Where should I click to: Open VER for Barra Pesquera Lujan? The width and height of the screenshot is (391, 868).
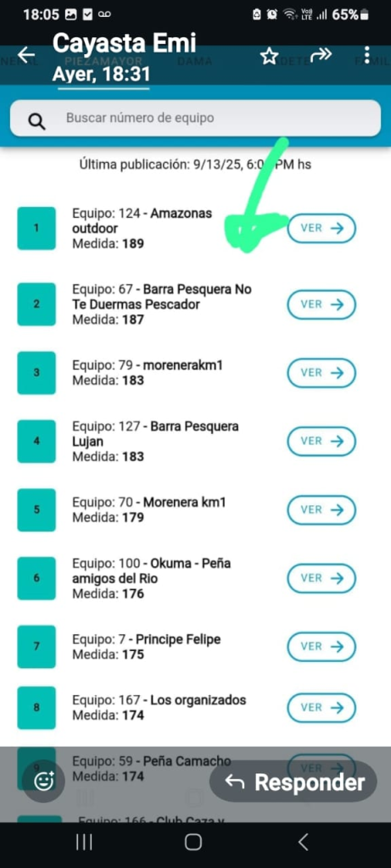pos(321,441)
